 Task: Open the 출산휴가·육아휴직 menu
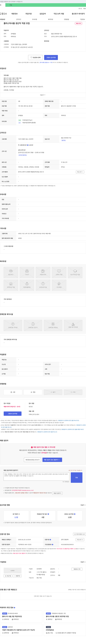click(78, 14)
